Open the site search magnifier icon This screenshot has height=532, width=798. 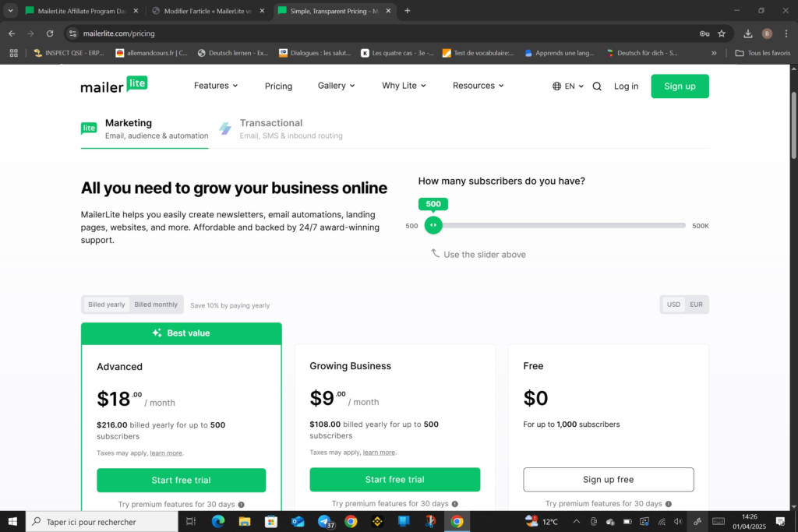pos(597,86)
